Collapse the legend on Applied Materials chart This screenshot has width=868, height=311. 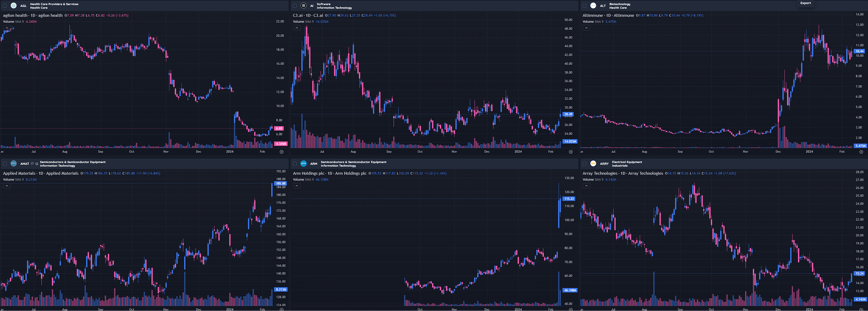[7, 186]
